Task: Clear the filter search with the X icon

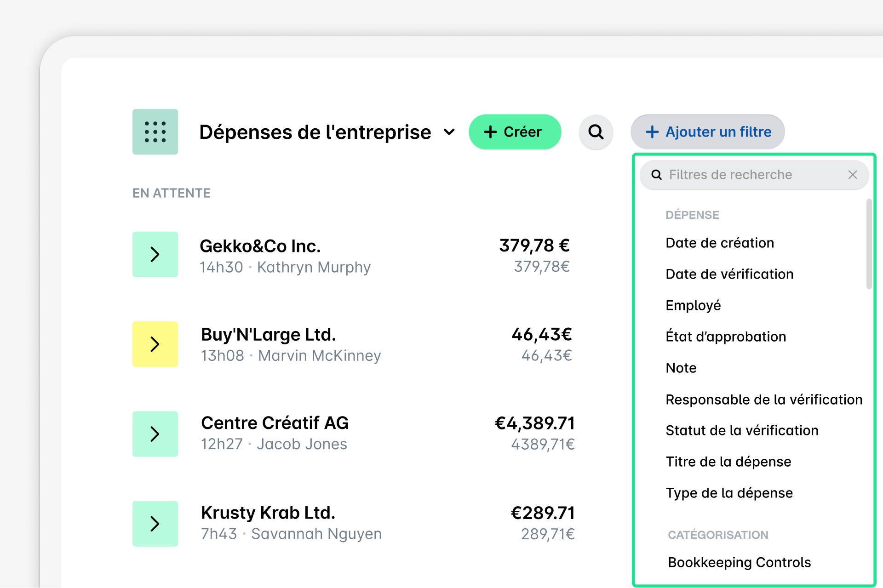Action: point(852,175)
